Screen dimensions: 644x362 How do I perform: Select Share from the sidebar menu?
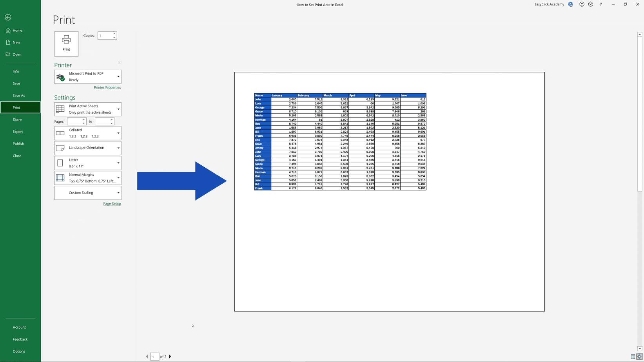click(x=17, y=119)
